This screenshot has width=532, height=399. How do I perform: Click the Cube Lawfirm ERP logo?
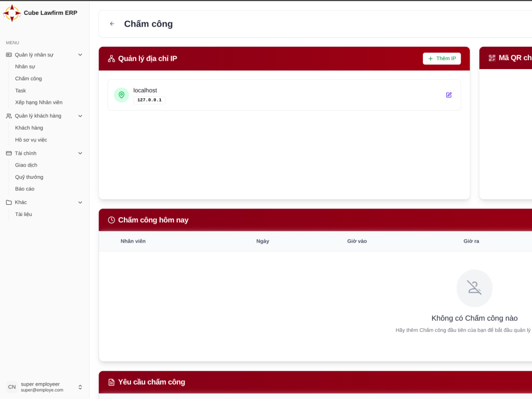point(12,13)
